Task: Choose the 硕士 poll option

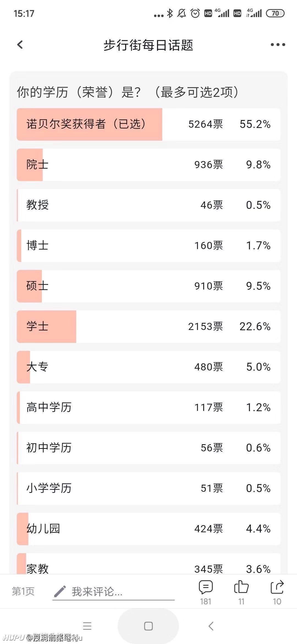Action: pyautogui.click(x=148, y=286)
